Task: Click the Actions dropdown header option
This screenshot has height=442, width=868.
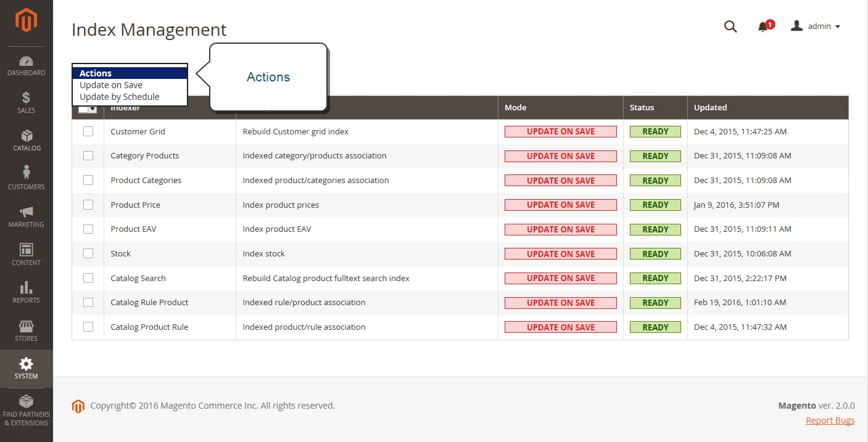Action: pyautogui.click(x=130, y=73)
